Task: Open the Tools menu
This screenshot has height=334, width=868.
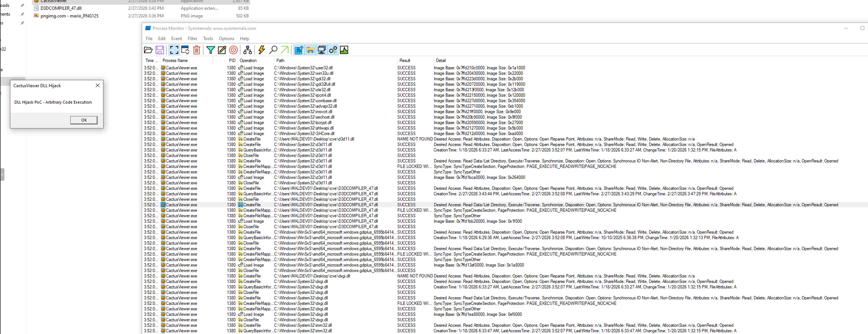Action: [x=208, y=38]
